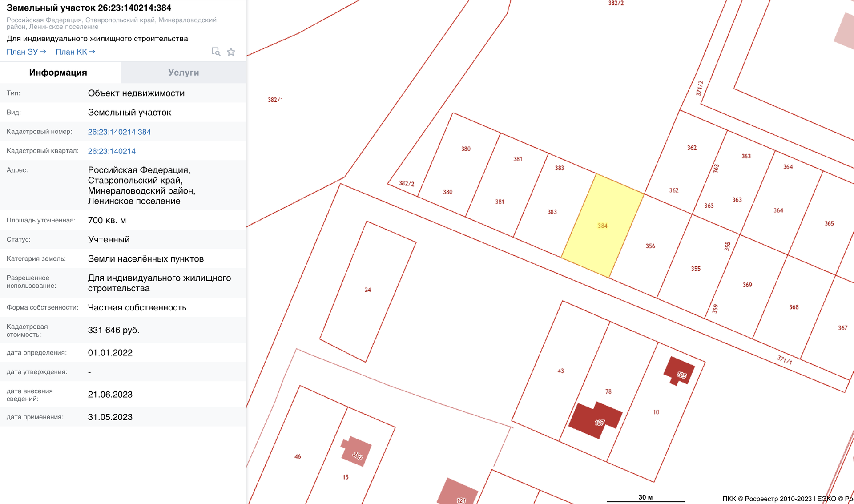This screenshot has height=504, width=854.
Task: Open cadastral quarter 26:23:140214 link
Action: pyautogui.click(x=112, y=151)
